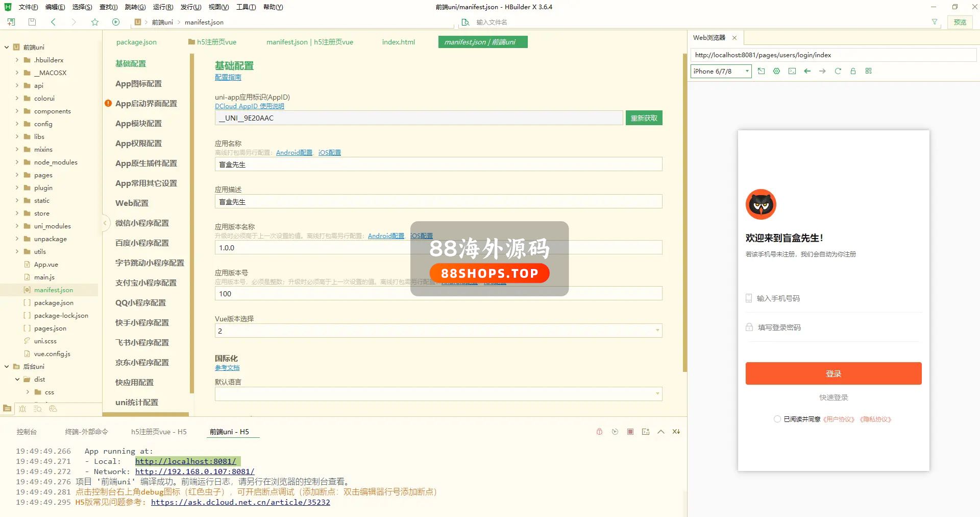Collapse the left project sidebar handle

point(105,223)
